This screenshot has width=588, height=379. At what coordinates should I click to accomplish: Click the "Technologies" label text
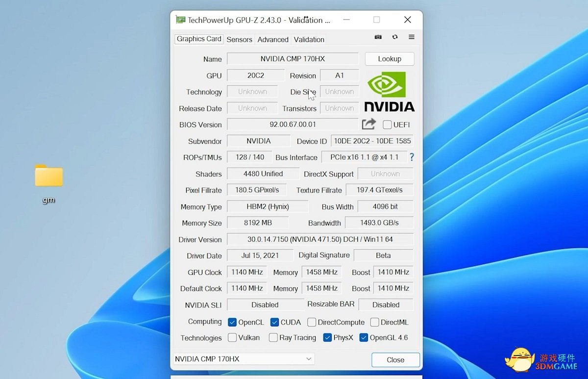(x=201, y=338)
